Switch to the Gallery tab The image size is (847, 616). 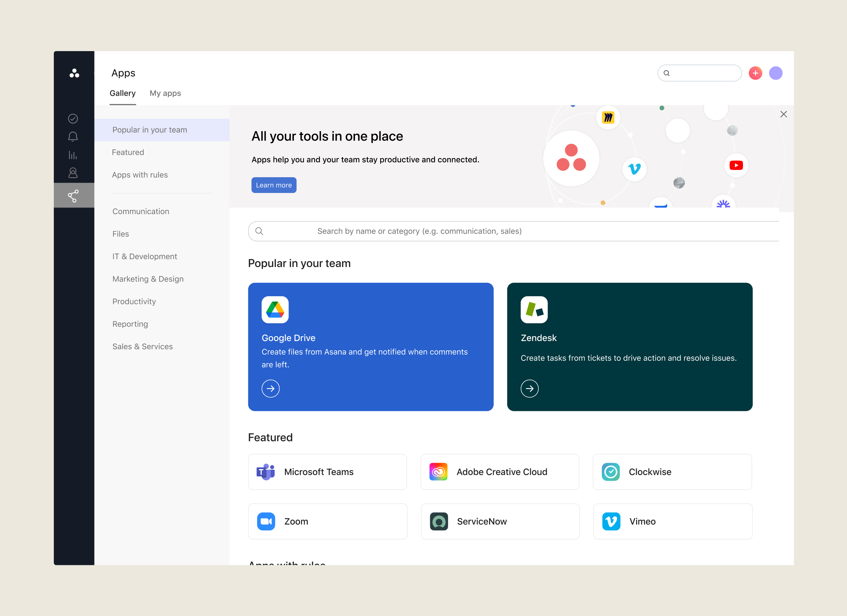point(122,93)
